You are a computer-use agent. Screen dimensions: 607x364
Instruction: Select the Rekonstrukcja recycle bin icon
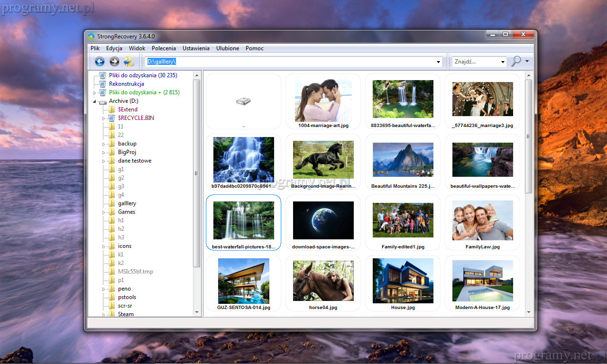click(x=102, y=84)
